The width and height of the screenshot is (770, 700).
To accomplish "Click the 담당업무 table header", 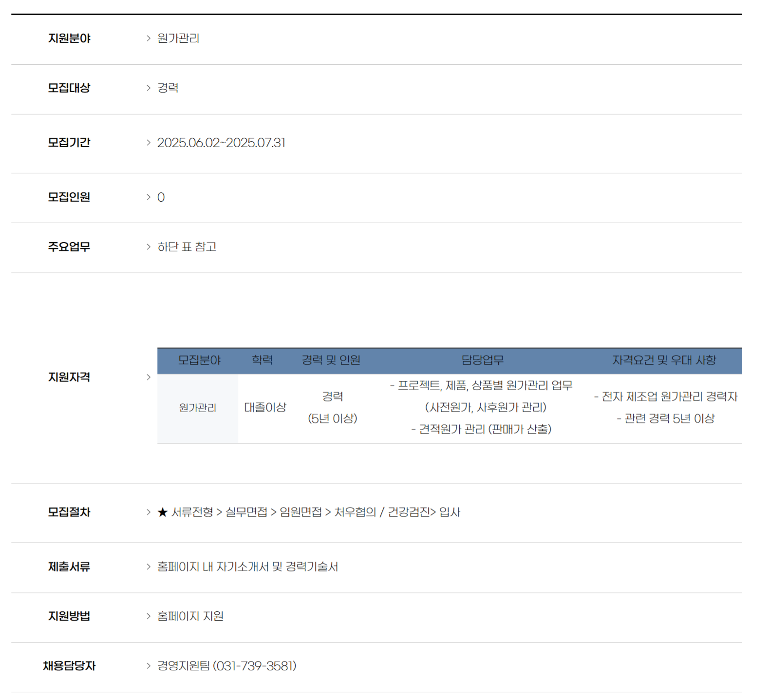I will point(483,360).
